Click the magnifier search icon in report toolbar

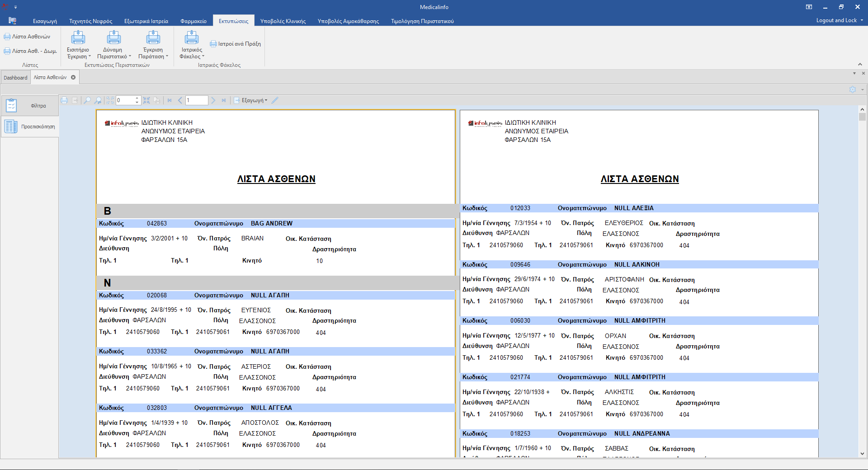(87, 100)
